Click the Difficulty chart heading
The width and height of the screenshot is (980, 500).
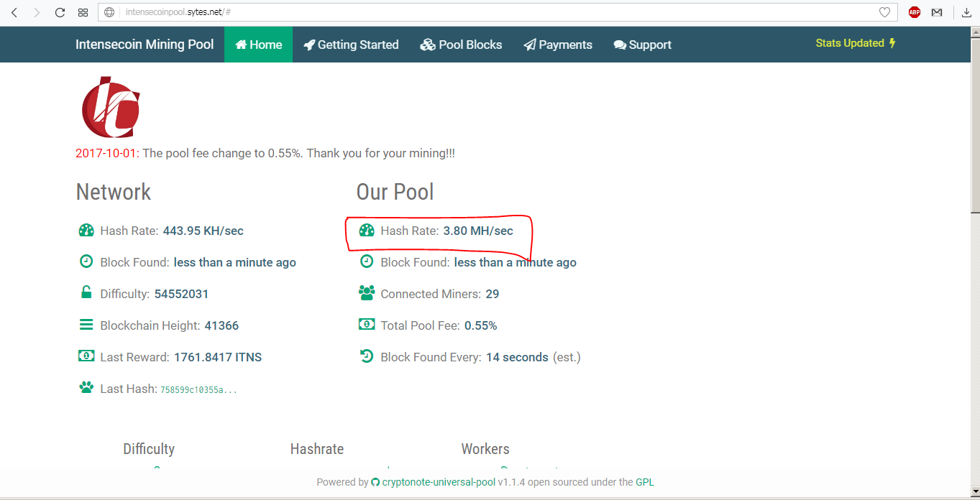coord(149,449)
